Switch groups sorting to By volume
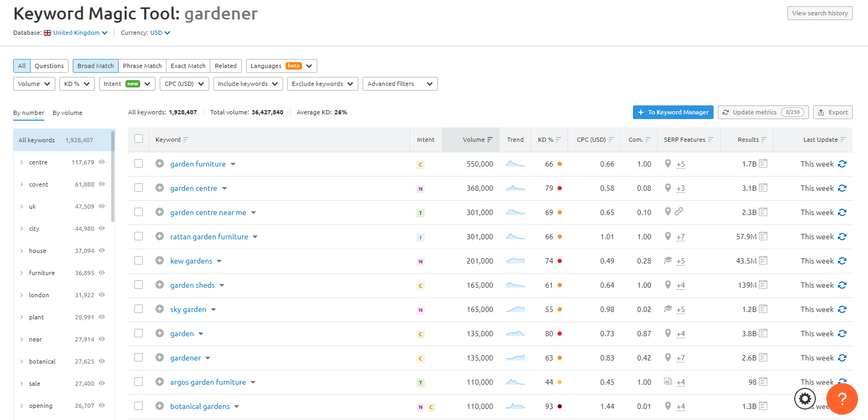The width and height of the screenshot is (868, 420). click(x=67, y=113)
